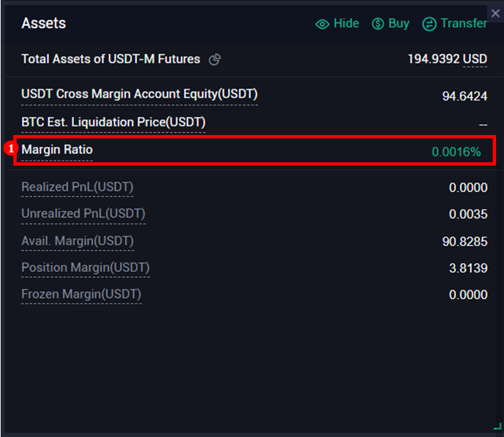Viewport: 504px width, 437px height.
Task: Click the Assets panel title
Action: 43,23
